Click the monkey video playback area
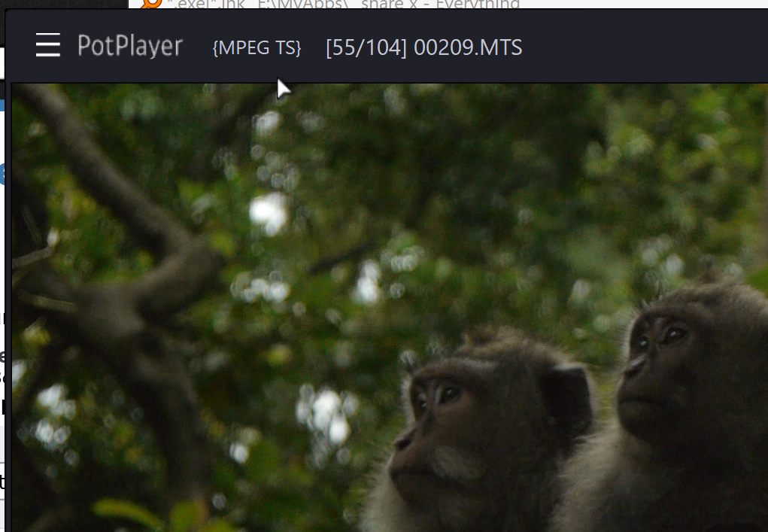 (390, 308)
